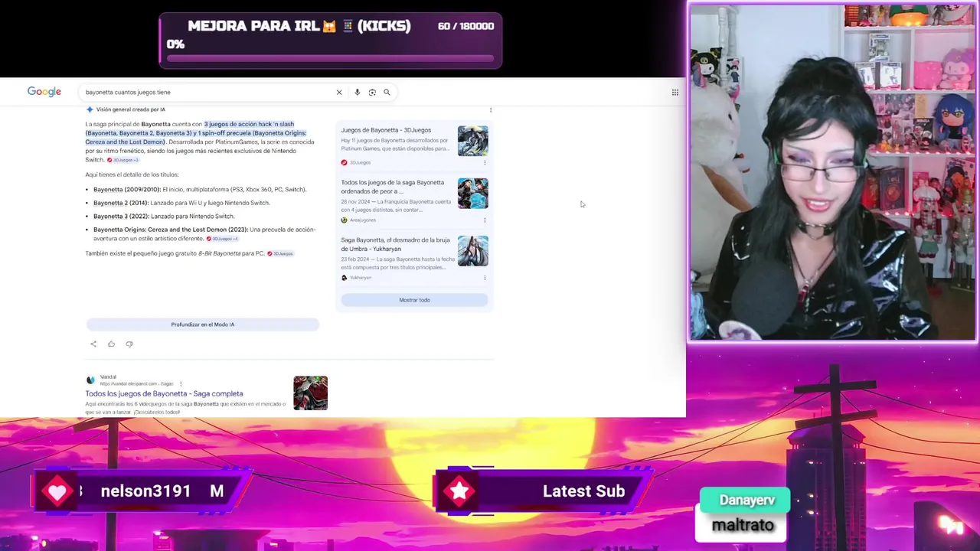This screenshot has height=551, width=980.
Task: Click Yukharyan favicon in source card
Action: pyautogui.click(x=344, y=277)
